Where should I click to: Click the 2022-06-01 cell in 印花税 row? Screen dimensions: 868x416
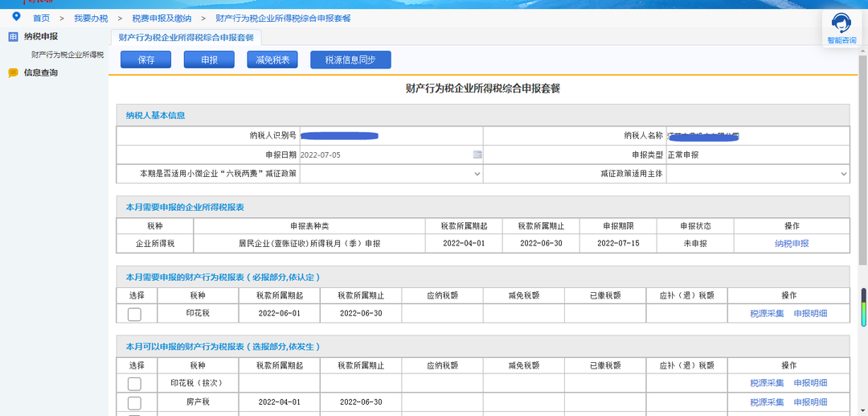coord(279,314)
